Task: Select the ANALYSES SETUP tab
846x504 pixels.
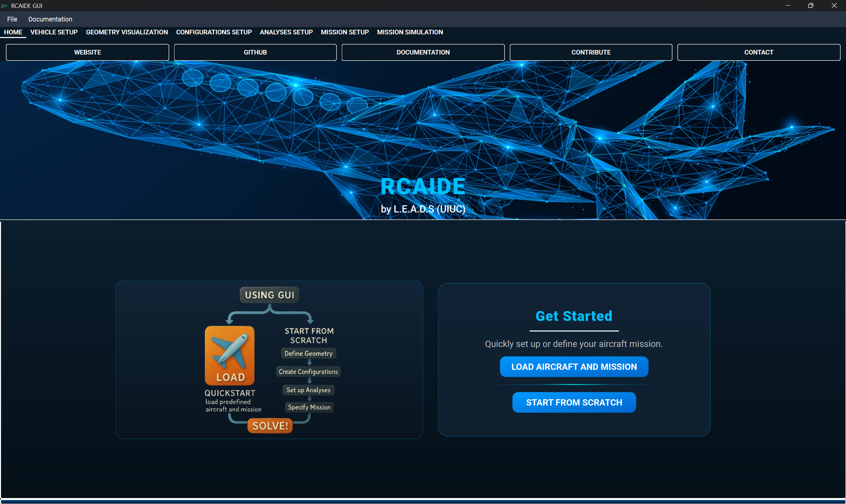Action: click(286, 32)
